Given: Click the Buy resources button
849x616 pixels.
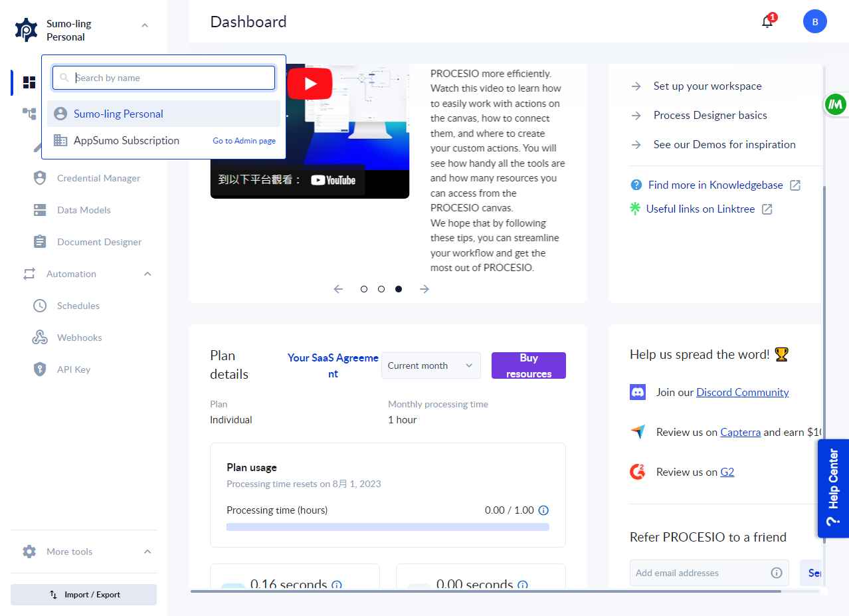Looking at the screenshot, I should coord(528,365).
